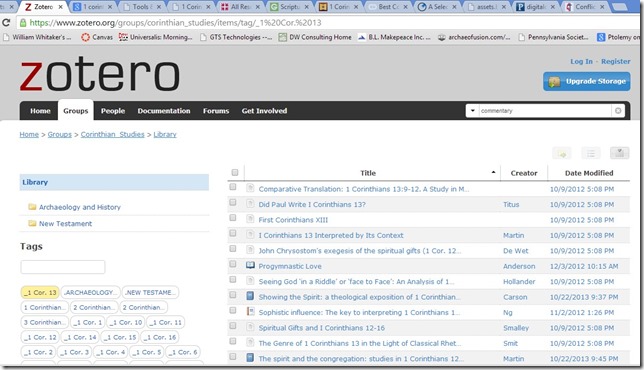Check the John Chrysostom's exegesis checkbox
644x370 pixels.
click(233, 249)
